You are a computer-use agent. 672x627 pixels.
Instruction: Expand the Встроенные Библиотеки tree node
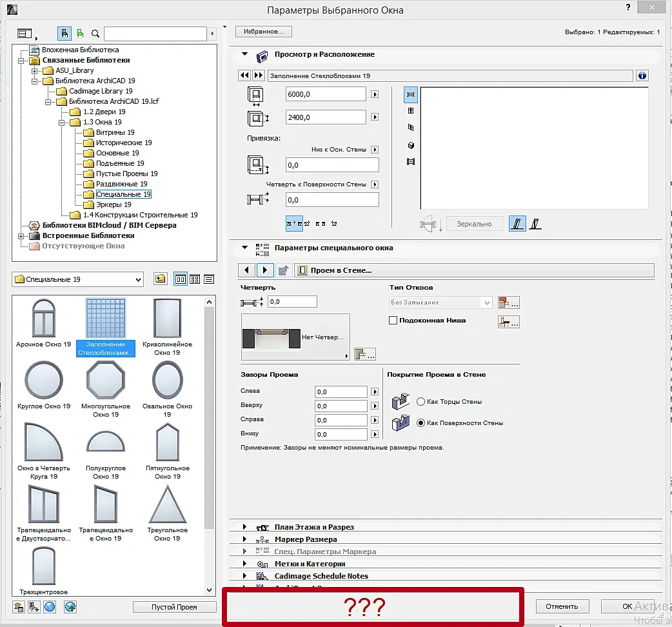(21, 235)
